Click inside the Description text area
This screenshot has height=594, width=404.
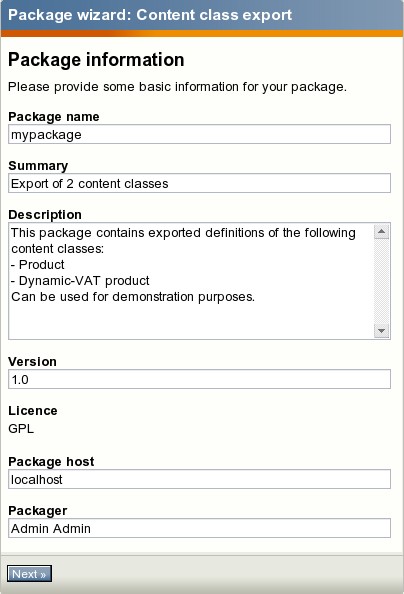tap(191, 281)
